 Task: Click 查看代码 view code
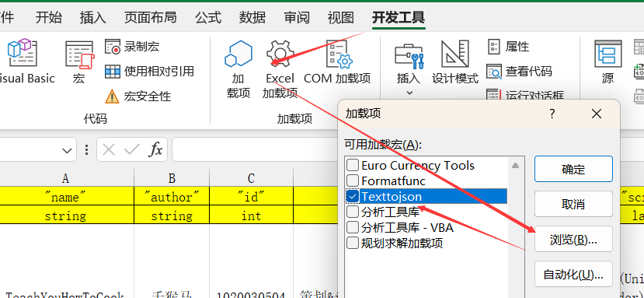[520, 72]
